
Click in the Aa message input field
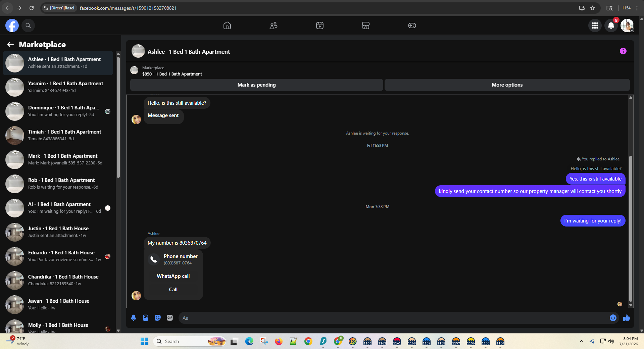click(393, 318)
